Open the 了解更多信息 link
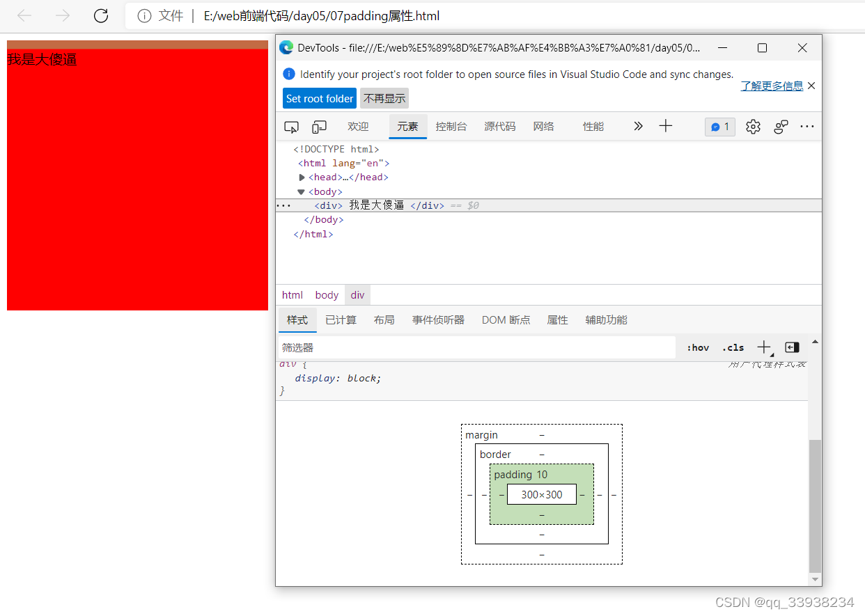Viewport: 865px width, 616px height. point(772,86)
